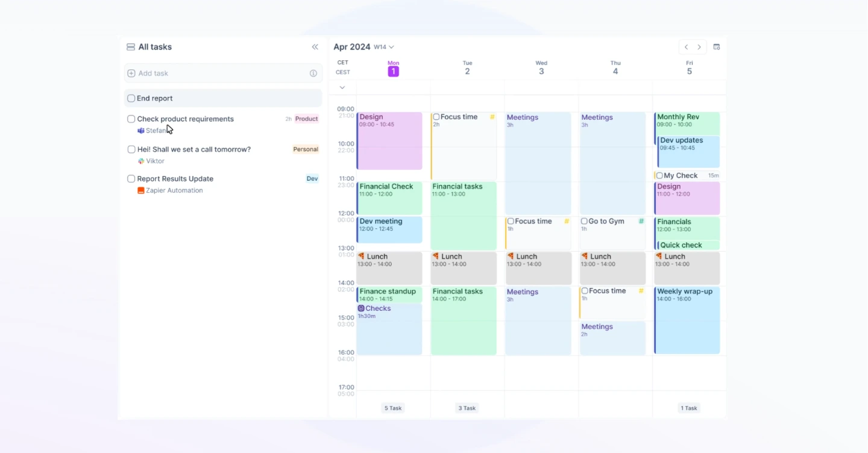The image size is (868, 453).
Task: Click the Product tag label
Action: pos(306,119)
